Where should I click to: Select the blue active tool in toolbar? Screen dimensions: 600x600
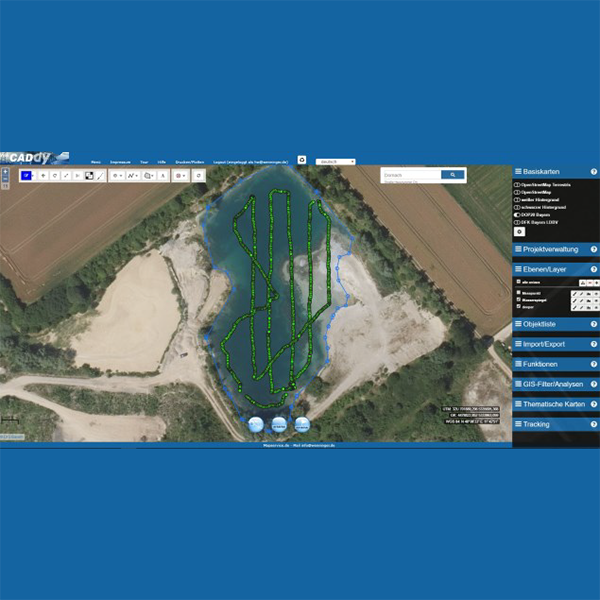(27, 175)
